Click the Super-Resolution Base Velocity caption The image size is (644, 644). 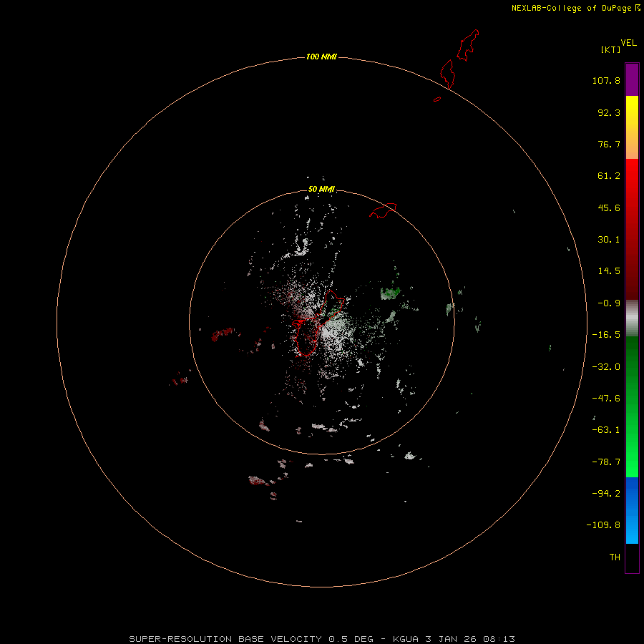[322, 639]
